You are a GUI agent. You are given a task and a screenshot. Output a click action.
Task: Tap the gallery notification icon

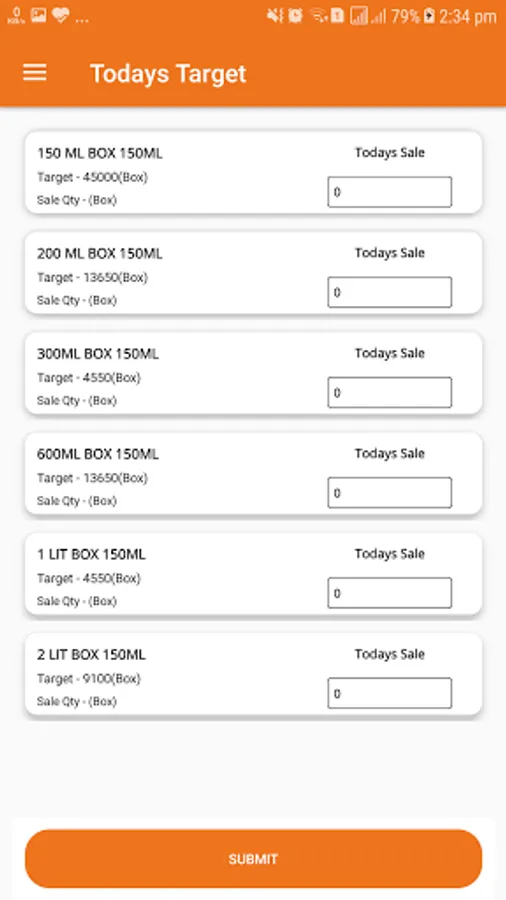pyautogui.click(x=38, y=16)
